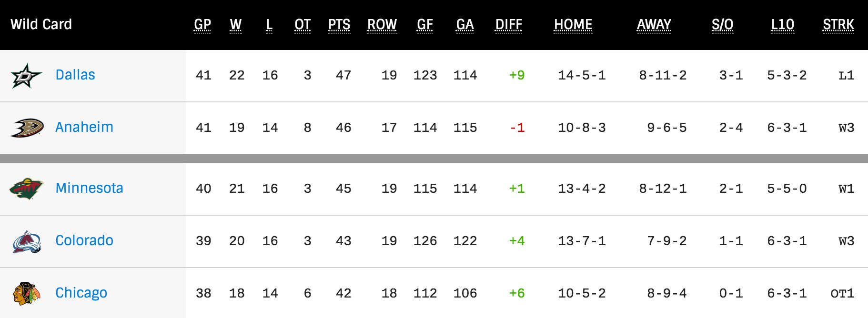Click the STRK column header

point(838,24)
